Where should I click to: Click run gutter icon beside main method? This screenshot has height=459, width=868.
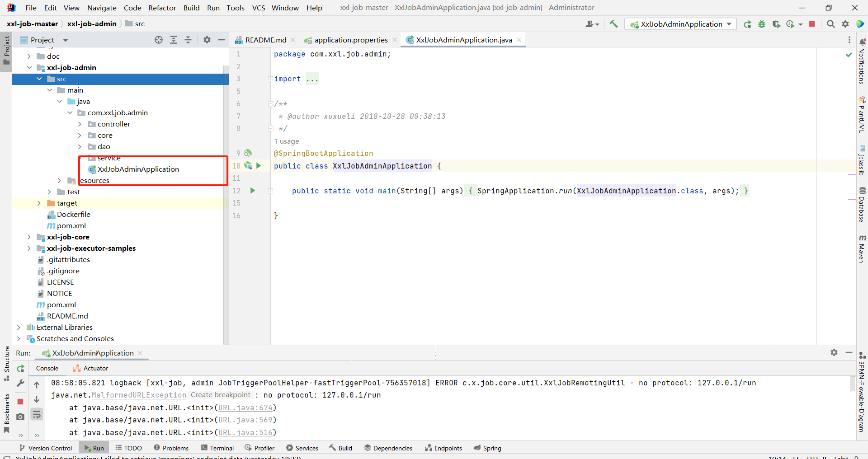coord(253,191)
